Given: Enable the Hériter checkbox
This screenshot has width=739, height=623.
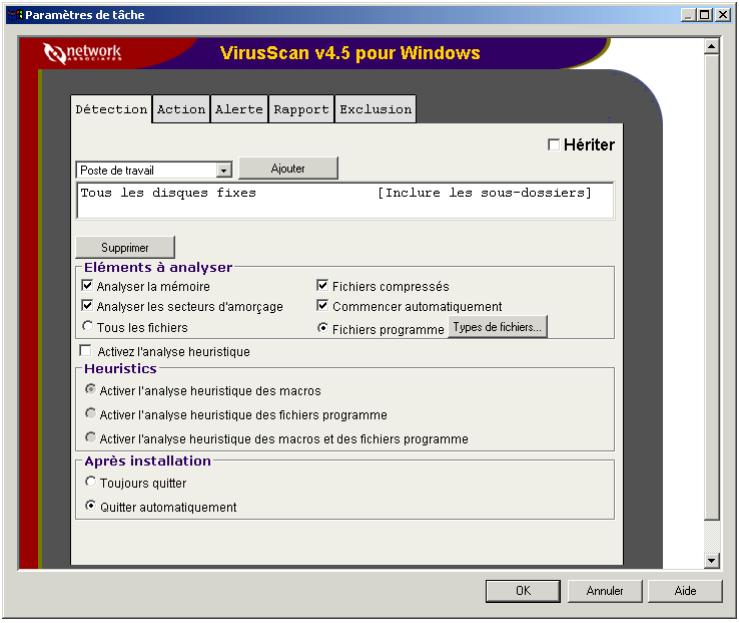Looking at the screenshot, I should point(554,145).
